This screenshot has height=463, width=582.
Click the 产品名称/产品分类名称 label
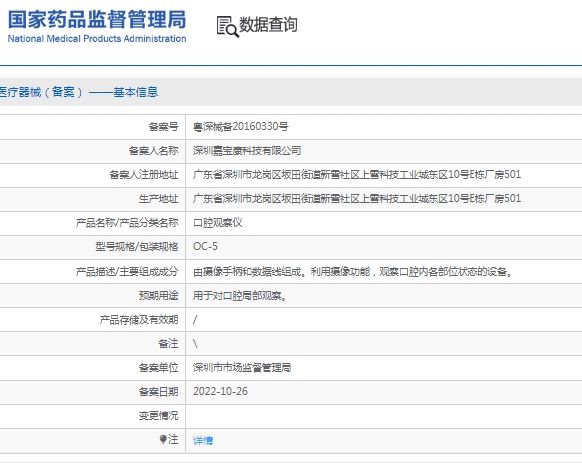[x=127, y=222]
